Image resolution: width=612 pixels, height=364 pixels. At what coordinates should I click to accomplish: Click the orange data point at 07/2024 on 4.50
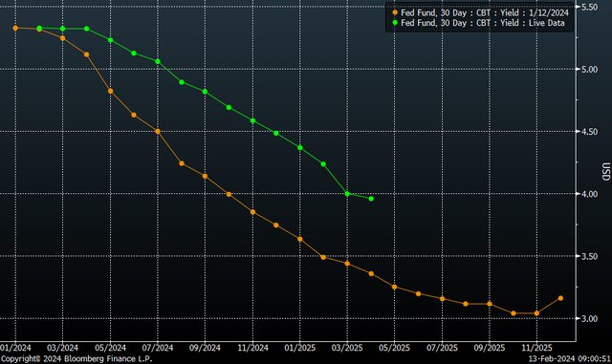(x=158, y=132)
